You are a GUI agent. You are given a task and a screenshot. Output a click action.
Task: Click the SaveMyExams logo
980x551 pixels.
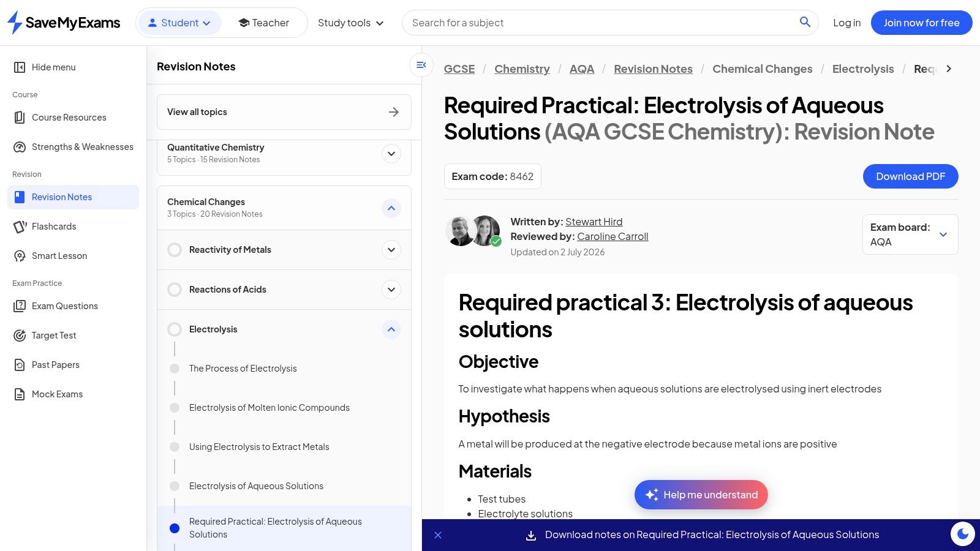click(x=64, y=23)
